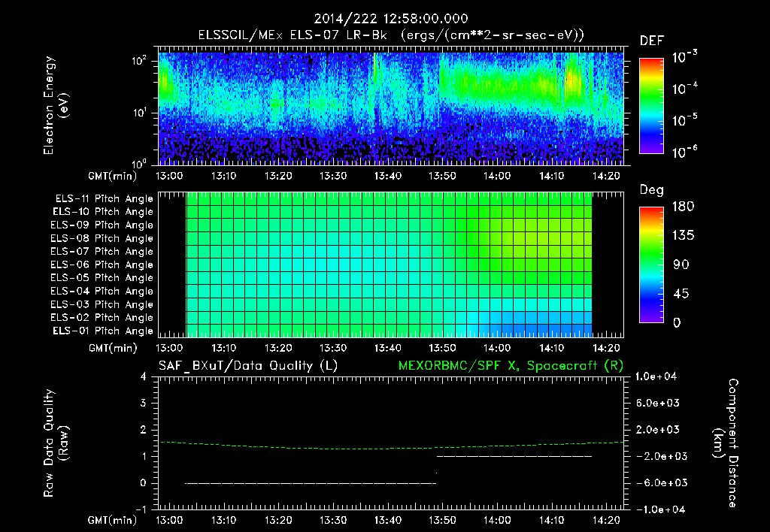This screenshot has width=770, height=532.
Task: Click the 14:20 tick under the spectrogram
Action: click(x=607, y=176)
